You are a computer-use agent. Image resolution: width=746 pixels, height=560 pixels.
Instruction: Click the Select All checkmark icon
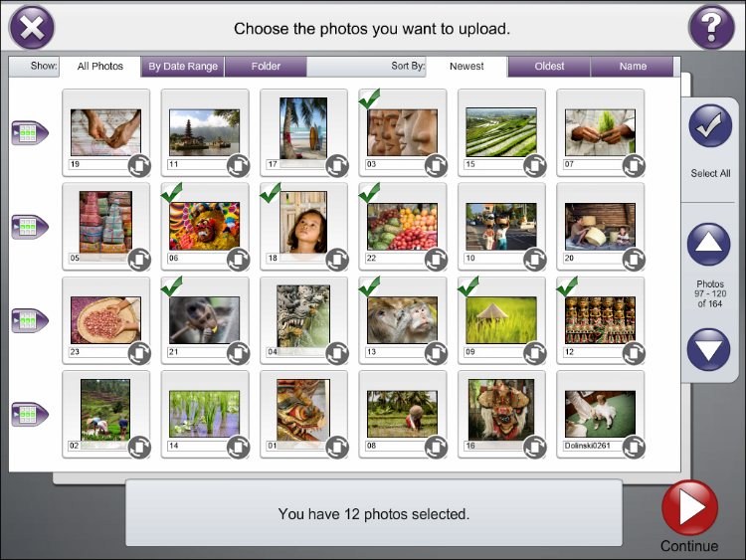[x=710, y=125]
